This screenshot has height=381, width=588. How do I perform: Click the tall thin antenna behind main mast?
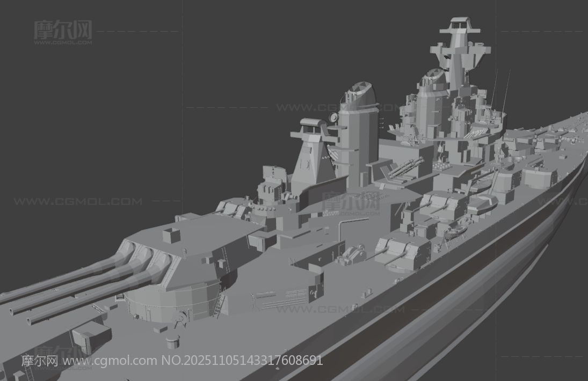click(x=506, y=91)
